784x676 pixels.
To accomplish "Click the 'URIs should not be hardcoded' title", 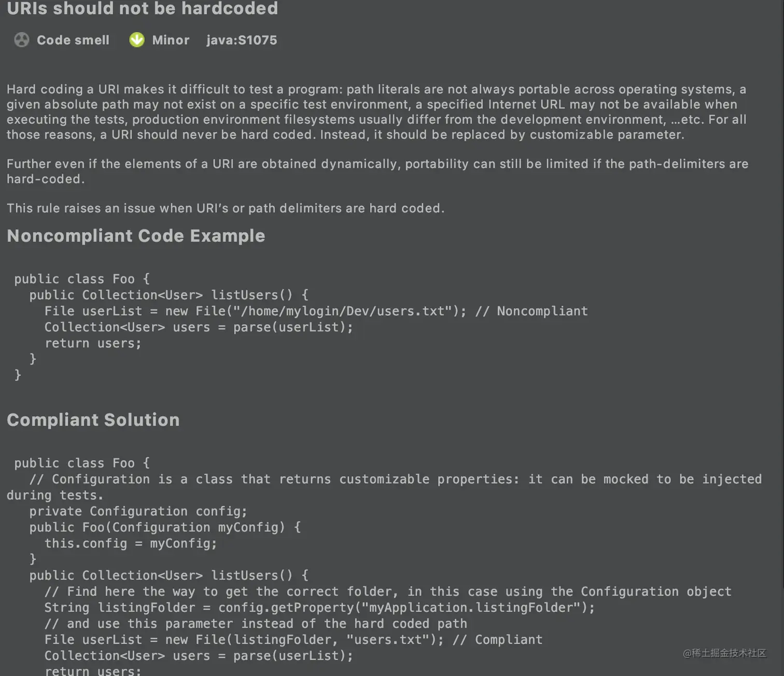I will [143, 8].
